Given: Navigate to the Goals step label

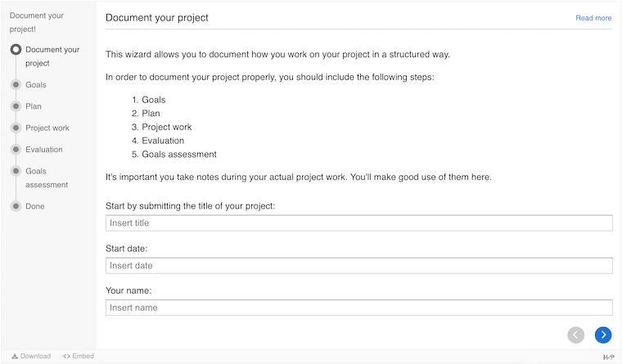Looking at the screenshot, I should click(x=36, y=84).
